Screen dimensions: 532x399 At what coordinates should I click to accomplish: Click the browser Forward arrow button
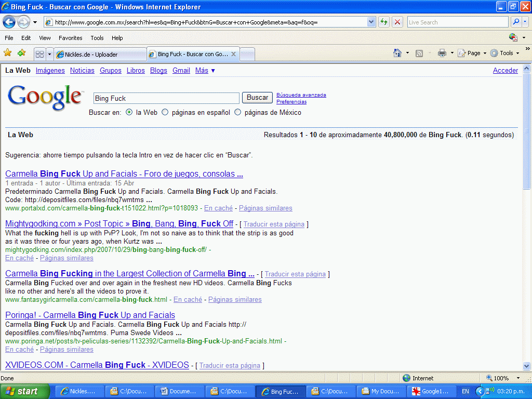(x=23, y=22)
